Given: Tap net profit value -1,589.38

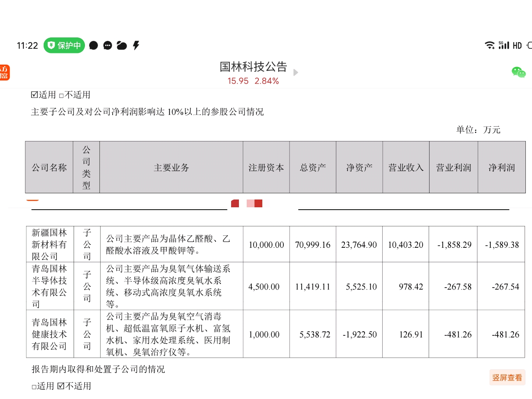Looking at the screenshot, I should pos(502,245).
